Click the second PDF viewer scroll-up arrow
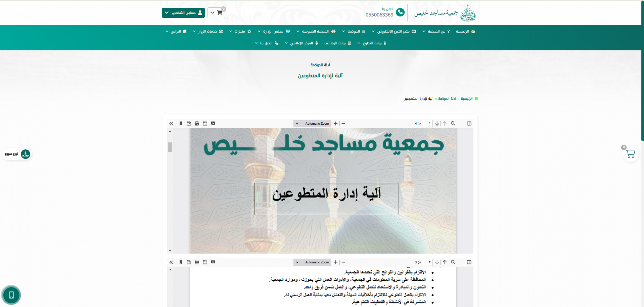644x307 pixels. pos(170,270)
